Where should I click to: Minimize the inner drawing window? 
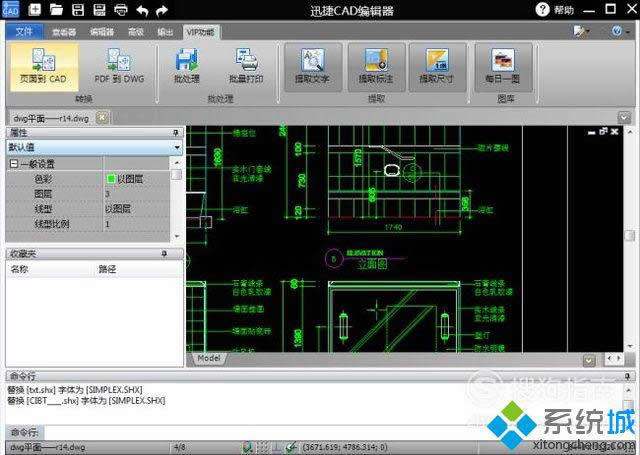point(591,132)
